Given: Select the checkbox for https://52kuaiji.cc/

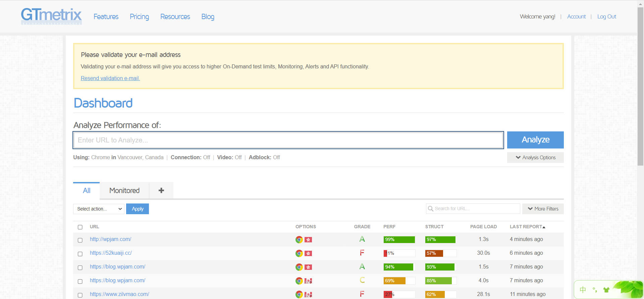Looking at the screenshot, I should pyautogui.click(x=80, y=254).
